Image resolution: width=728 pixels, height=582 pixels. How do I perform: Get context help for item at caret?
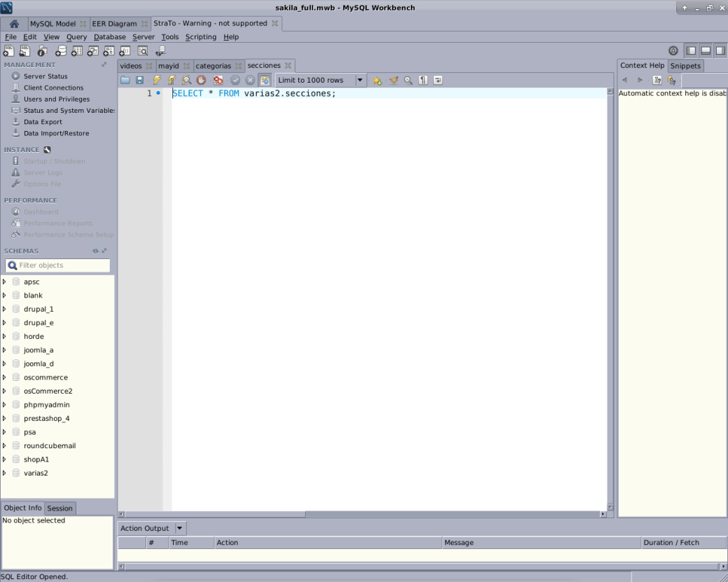coord(657,81)
